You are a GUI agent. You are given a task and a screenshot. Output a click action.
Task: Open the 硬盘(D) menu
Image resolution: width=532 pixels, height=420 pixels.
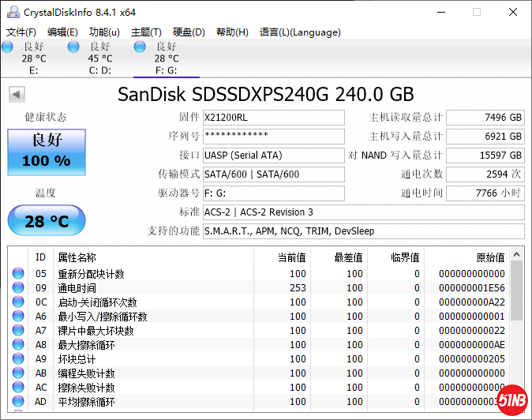click(189, 32)
